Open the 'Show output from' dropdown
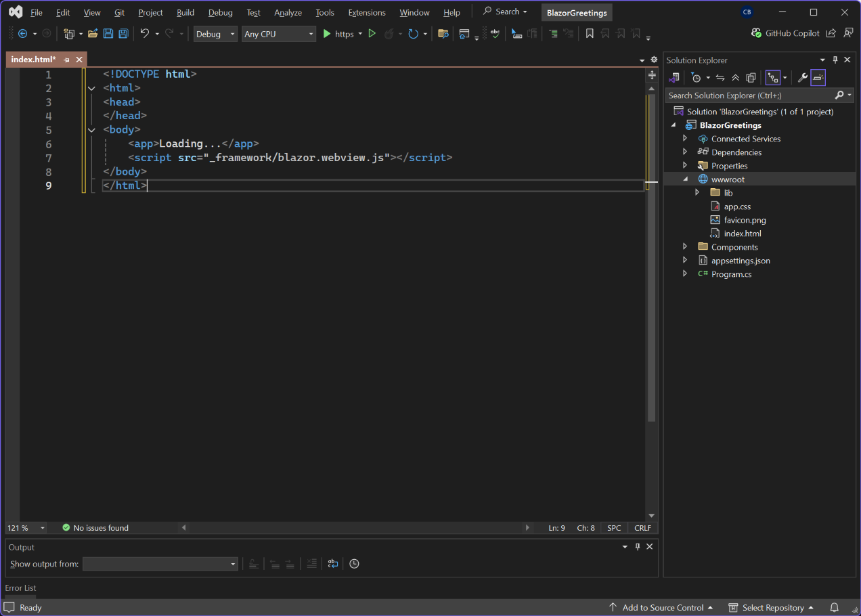Image resolution: width=861 pixels, height=616 pixels. (160, 564)
